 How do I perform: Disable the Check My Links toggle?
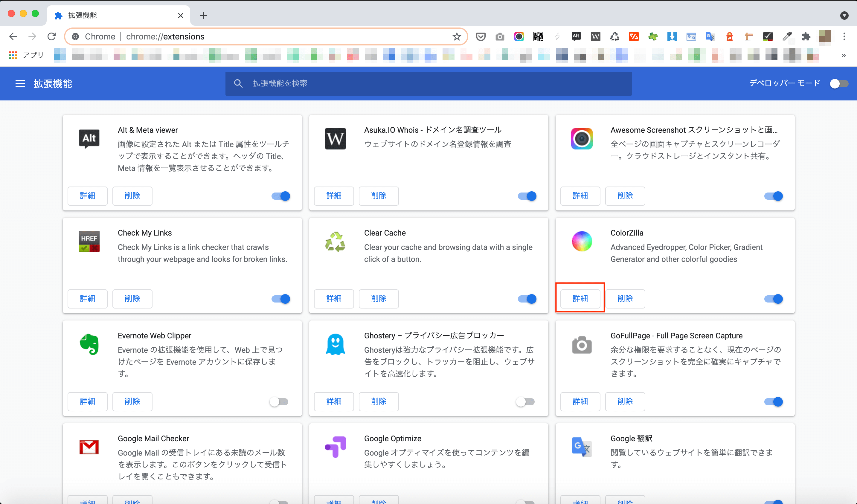pyautogui.click(x=281, y=299)
